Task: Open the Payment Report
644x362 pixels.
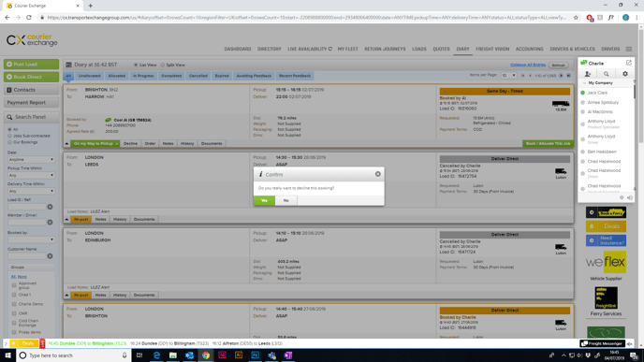Action: 31,102
